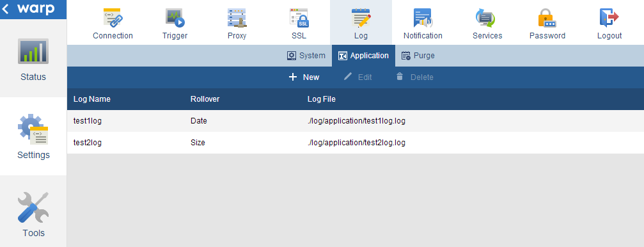Select the Log notepad icon
The image size is (644, 247).
[361, 18]
